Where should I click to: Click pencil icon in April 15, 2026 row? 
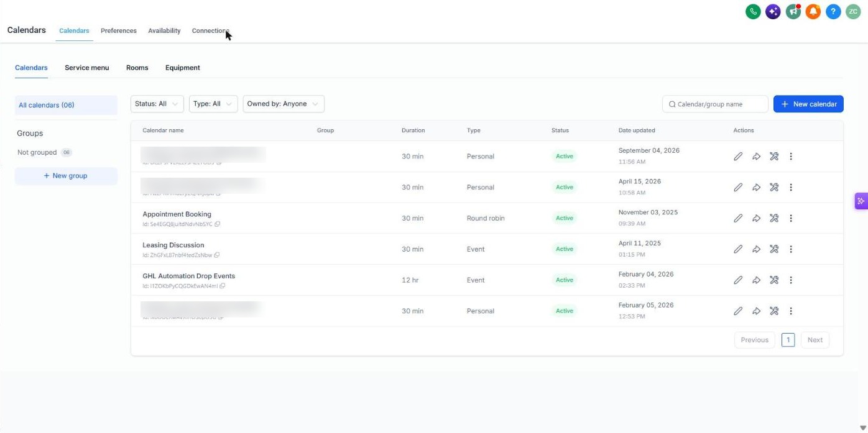(738, 187)
